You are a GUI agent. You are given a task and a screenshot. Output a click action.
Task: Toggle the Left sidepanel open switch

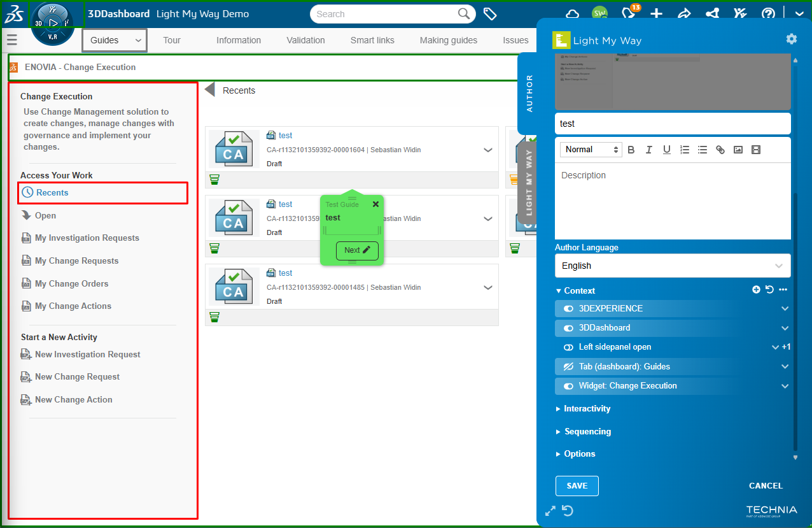pos(569,347)
